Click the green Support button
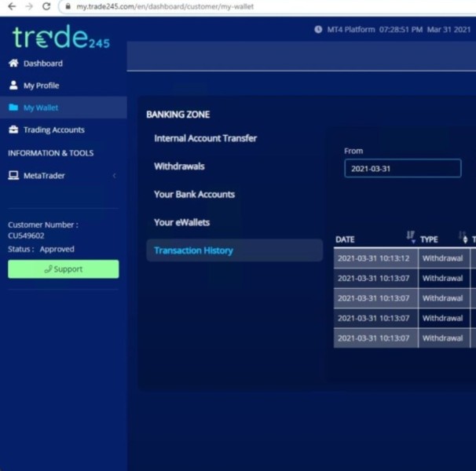Screen dimensions: 476x471 tap(64, 269)
